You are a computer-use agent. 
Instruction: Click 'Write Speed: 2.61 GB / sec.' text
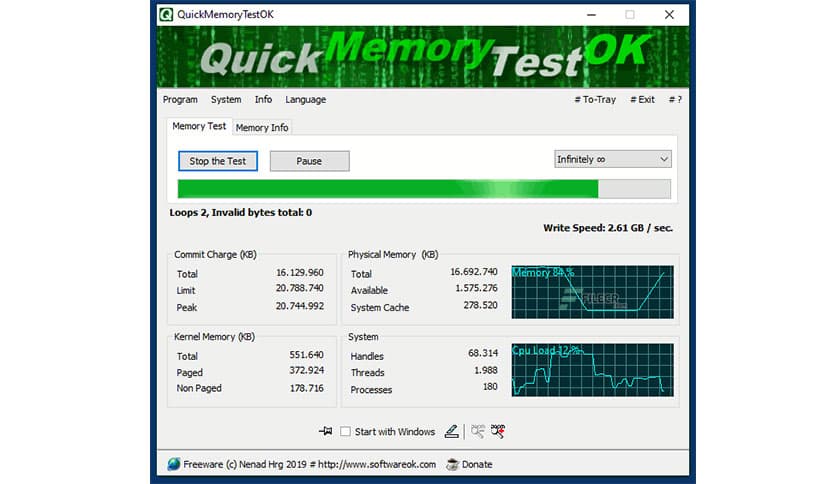[x=608, y=228]
